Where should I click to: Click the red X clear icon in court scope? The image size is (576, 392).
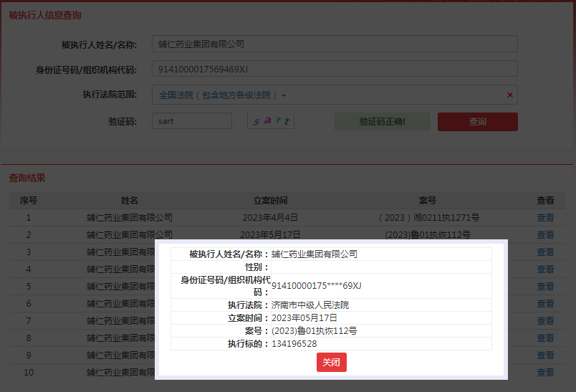(510, 95)
